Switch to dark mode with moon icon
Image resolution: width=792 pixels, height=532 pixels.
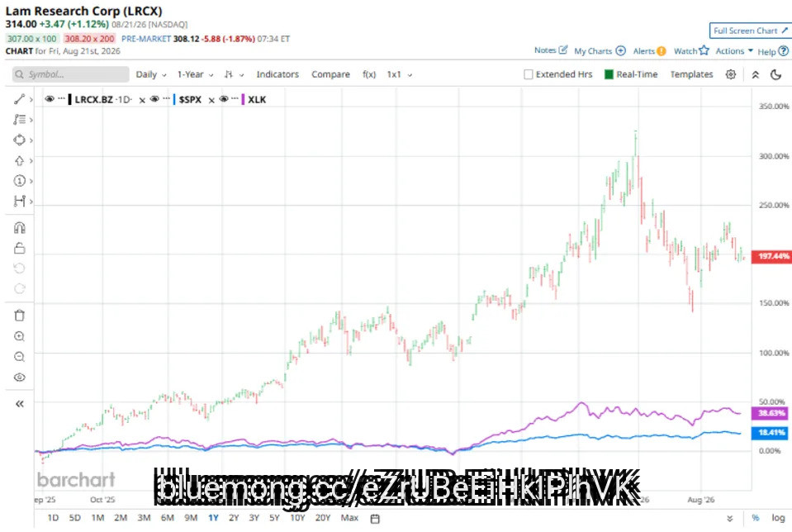point(775,75)
